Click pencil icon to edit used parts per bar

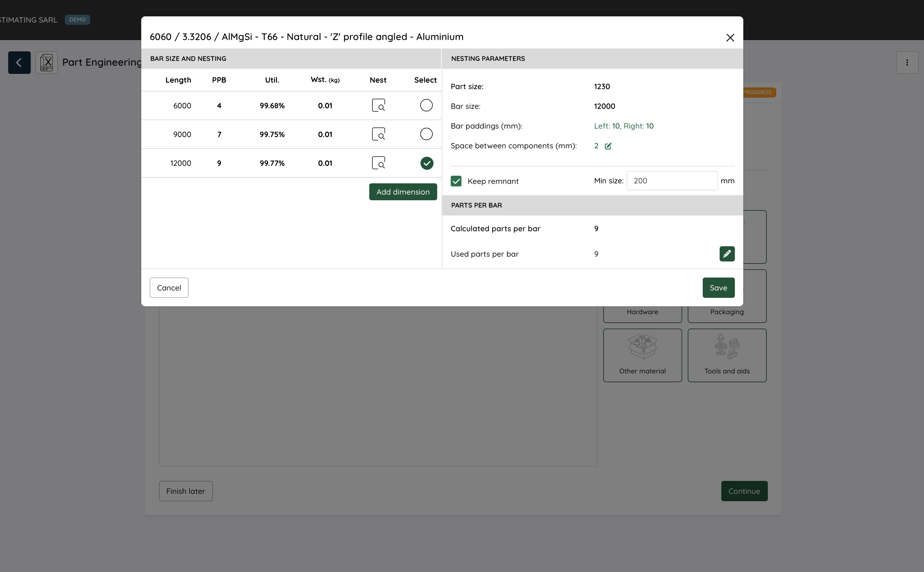tap(727, 254)
